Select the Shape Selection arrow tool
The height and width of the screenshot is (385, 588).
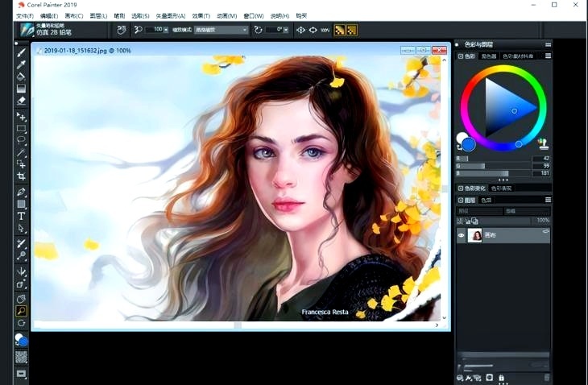[x=21, y=228]
